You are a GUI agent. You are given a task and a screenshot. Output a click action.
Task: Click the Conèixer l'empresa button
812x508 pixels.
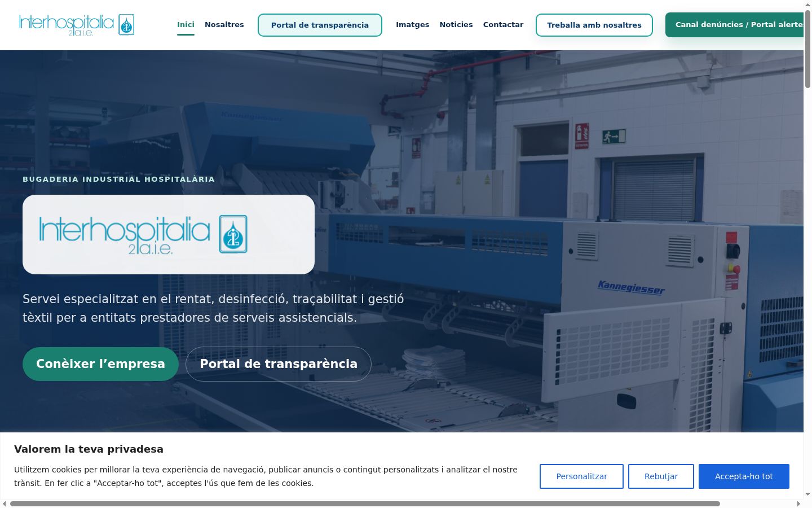[x=100, y=364]
